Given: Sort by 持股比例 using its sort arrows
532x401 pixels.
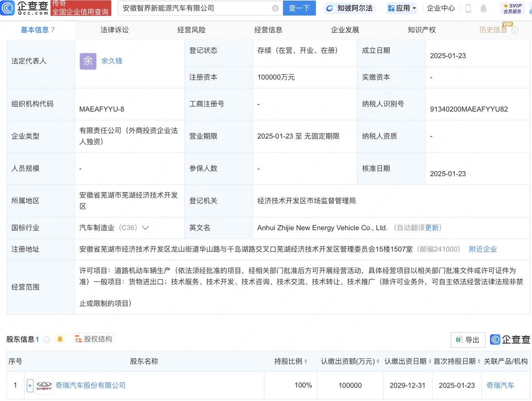Looking at the screenshot, I should click(305, 361).
